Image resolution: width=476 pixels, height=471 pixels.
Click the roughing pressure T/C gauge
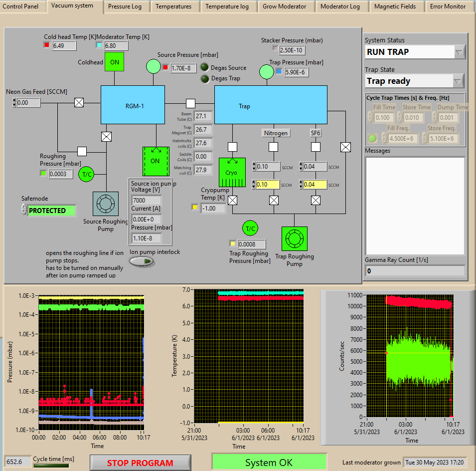pyautogui.click(x=86, y=174)
